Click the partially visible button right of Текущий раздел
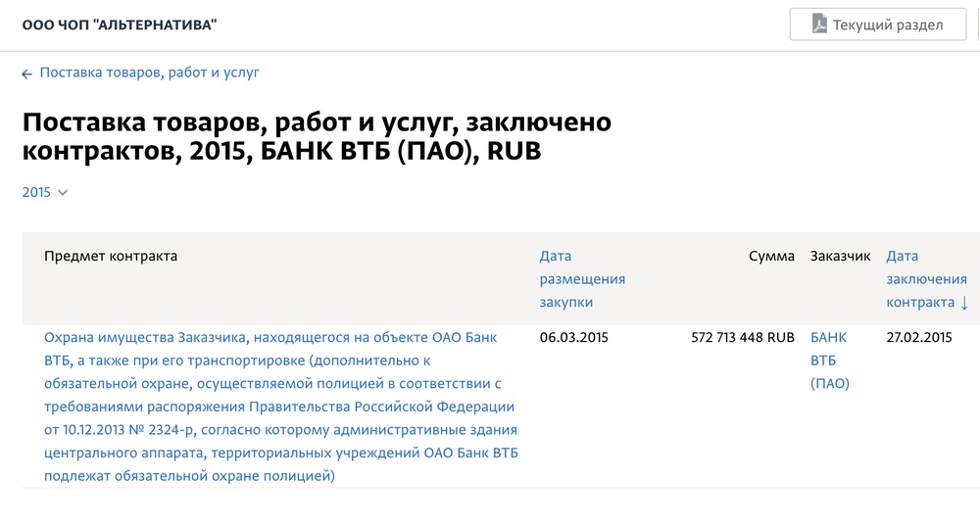This screenshot has width=980, height=529. pyautogui.click(x=978, y=24)
